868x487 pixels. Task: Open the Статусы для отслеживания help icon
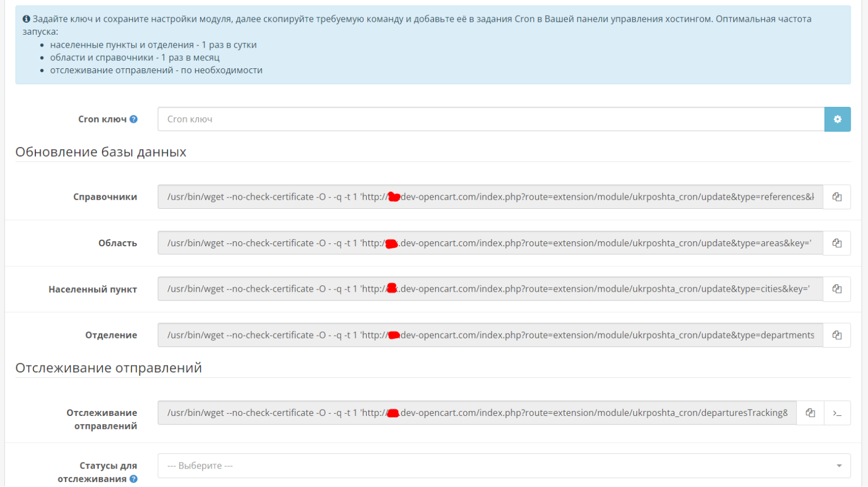coord(133,479)
